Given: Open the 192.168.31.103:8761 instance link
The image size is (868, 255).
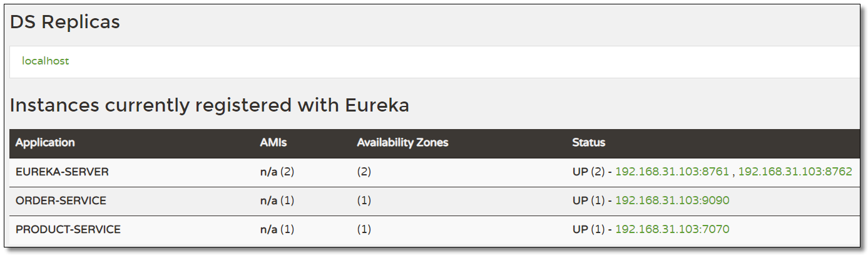Looking at the screenshot, I should [672, 172].
